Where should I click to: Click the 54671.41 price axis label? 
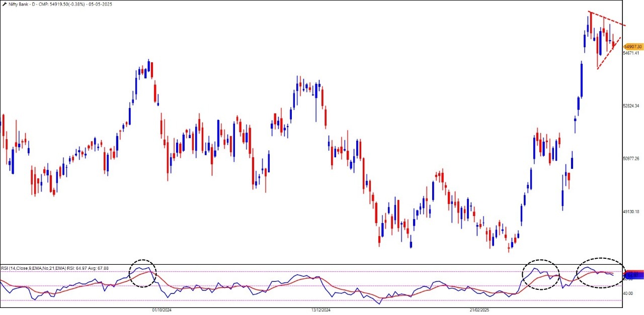631,53
